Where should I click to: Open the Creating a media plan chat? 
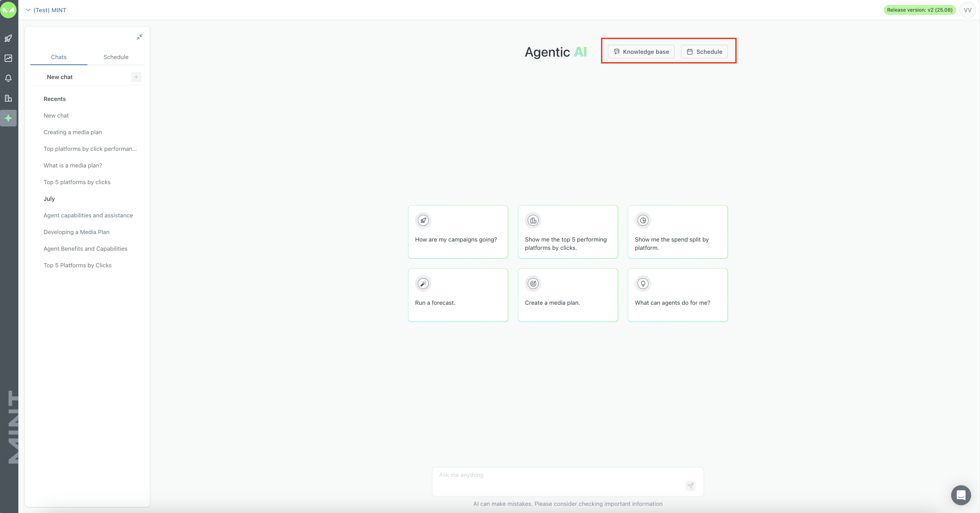[73, 132]
